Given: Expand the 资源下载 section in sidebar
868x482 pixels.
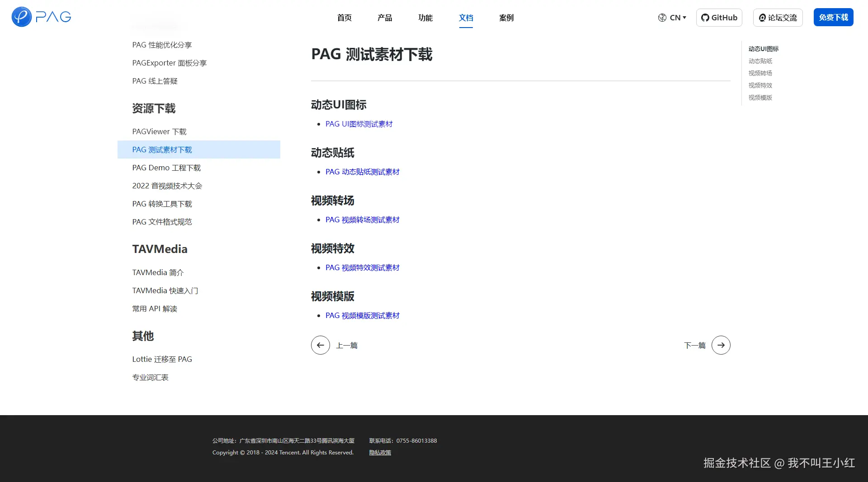Looking at the screenshot, I should click(x=153, y=108).
